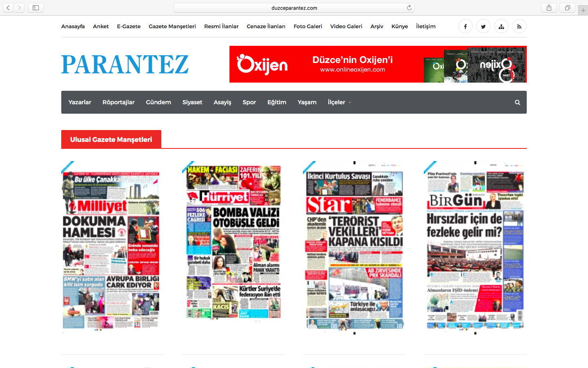Open the BirGün front page thumbnail
The height and width of the screenshot is (368, 588).
point(475,247)
